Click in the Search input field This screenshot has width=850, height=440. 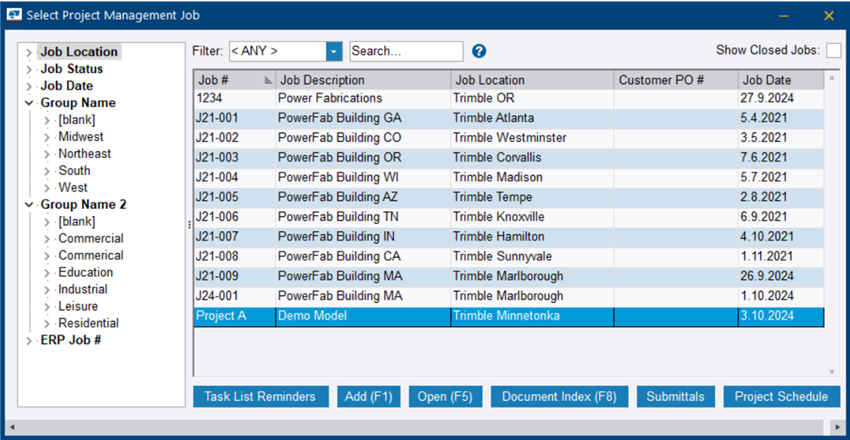[406, 51]
